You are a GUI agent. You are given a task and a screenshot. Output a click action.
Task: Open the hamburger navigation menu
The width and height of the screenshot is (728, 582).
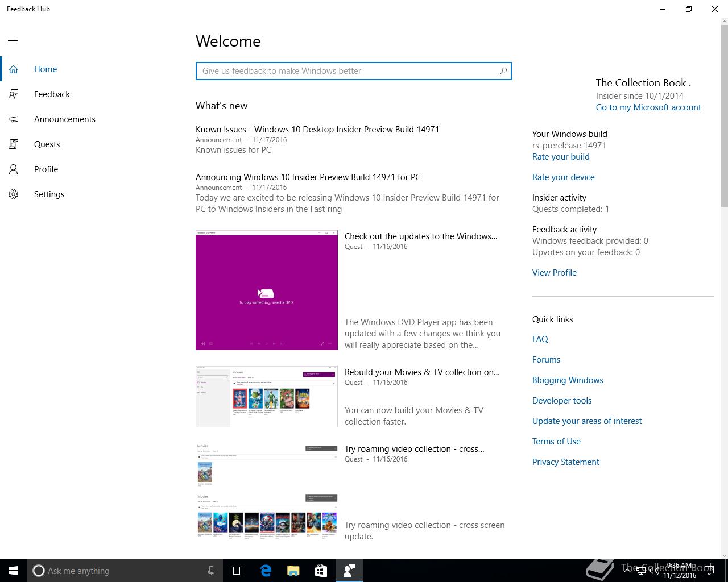click(x=13, y=43)
